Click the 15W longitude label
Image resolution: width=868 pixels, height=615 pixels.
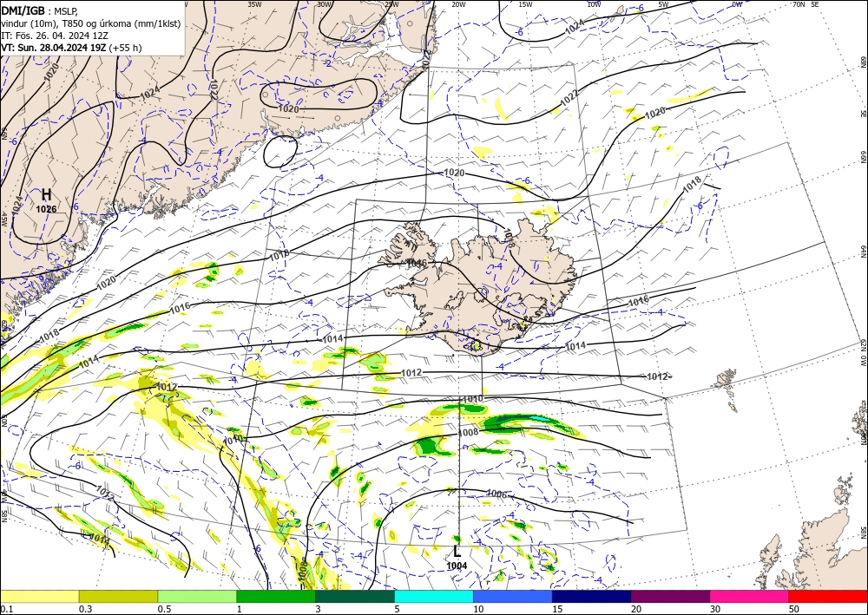526,3
